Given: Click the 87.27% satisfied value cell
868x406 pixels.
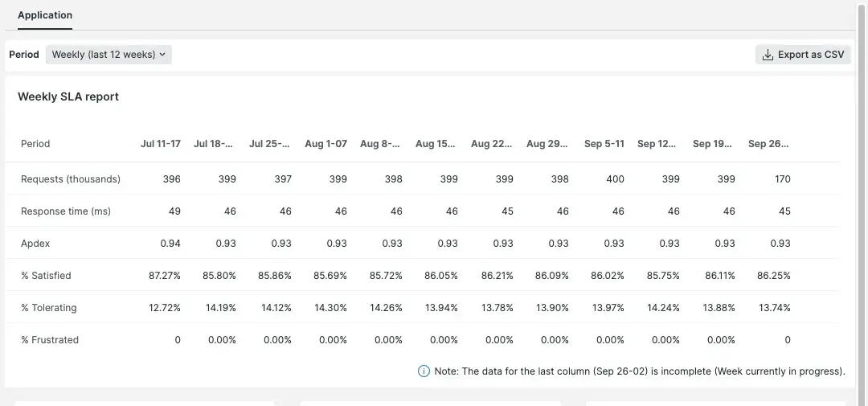Looking at the screenshot, I should [x=165, y=276].
